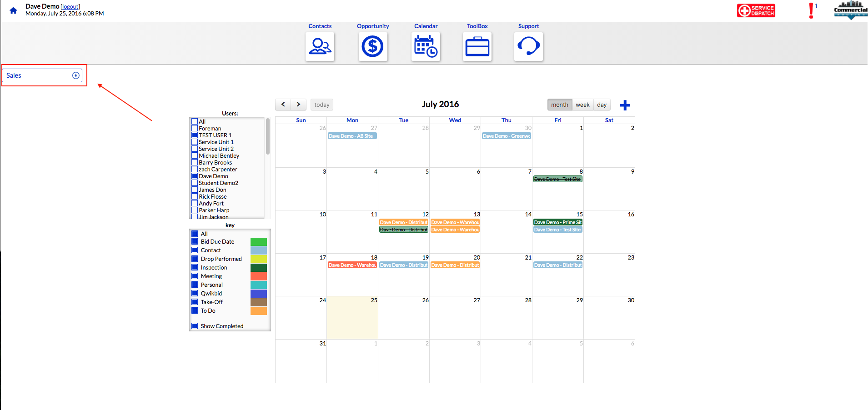Open Dave Demo - Prime Site event
Screen dimensions: 868x410
557,222
